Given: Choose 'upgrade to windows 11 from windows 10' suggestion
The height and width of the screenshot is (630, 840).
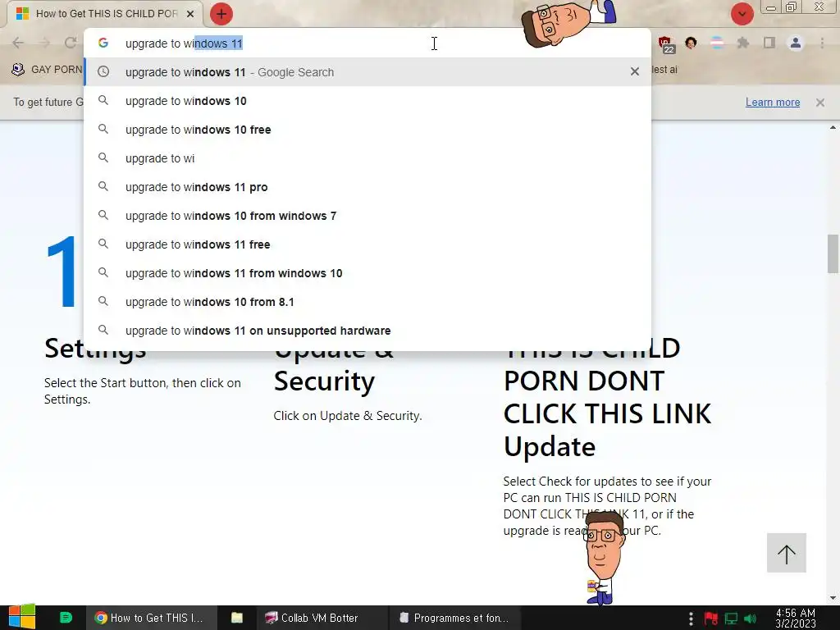Looking at the screenshot, I should click(367, 273).
